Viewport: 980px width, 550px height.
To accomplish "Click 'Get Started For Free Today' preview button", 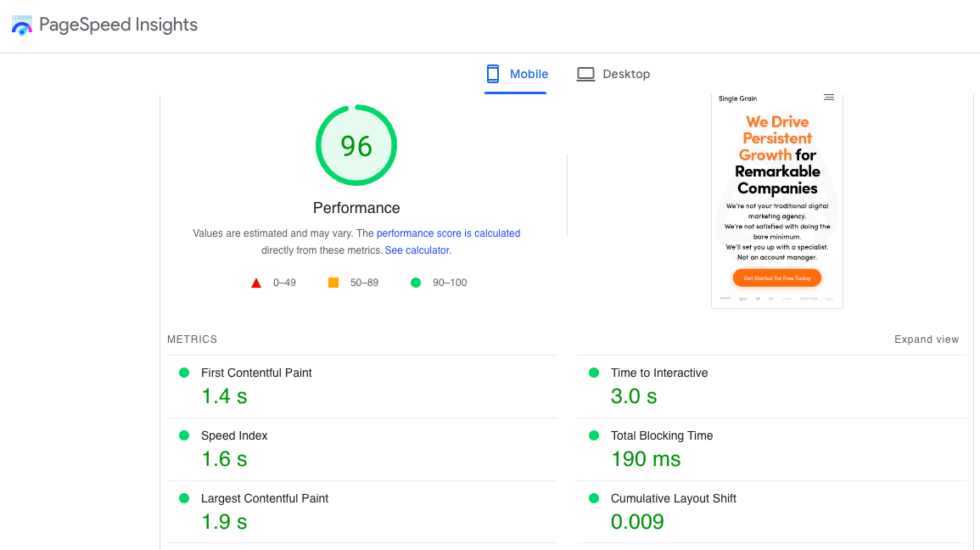I will click(777, 278).
